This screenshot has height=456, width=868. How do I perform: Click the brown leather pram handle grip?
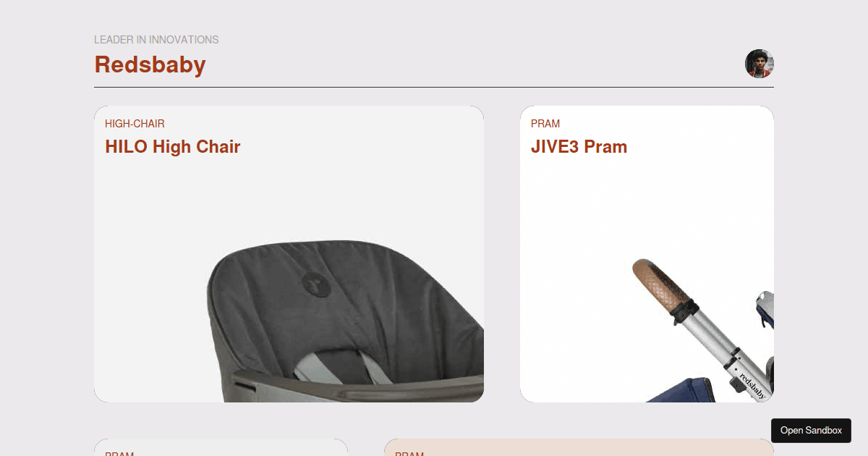click(x=660, y=283)
